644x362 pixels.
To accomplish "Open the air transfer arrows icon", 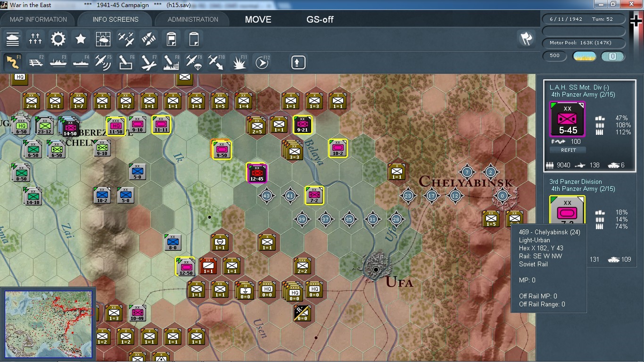I will 149,39.
